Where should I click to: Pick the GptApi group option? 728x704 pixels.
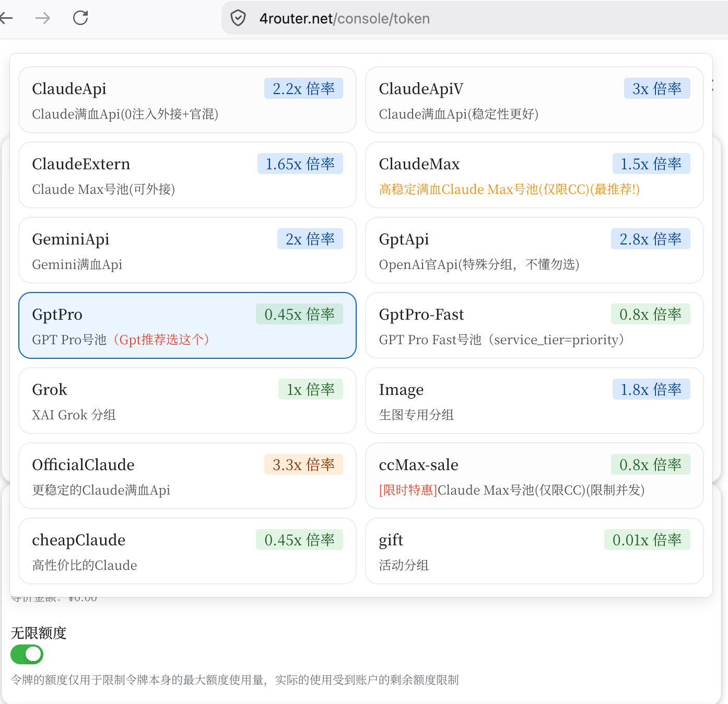[x=534, y=250]
